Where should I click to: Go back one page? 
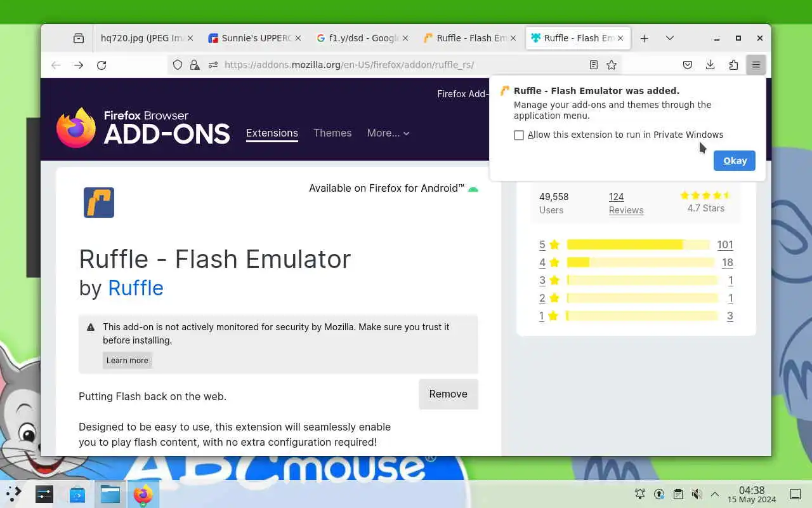click(56, 65)
